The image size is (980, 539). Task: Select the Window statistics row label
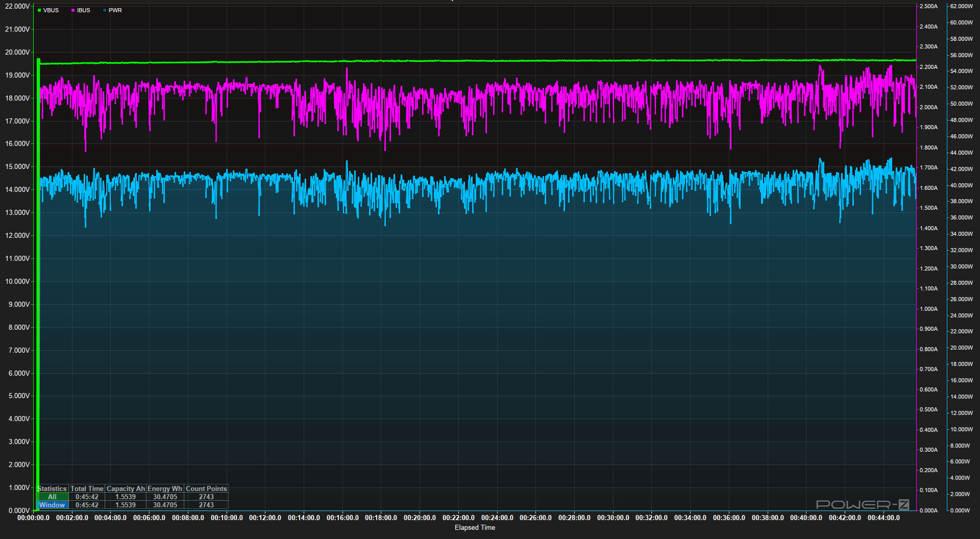point(52,505)
